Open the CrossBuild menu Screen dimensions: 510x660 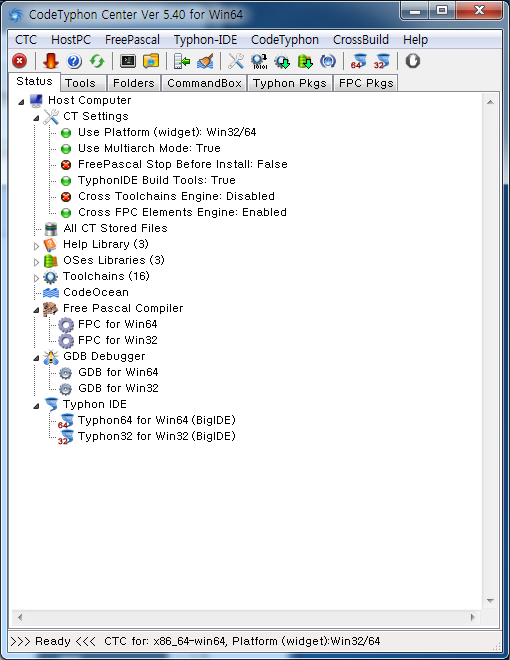click(361, 40)
